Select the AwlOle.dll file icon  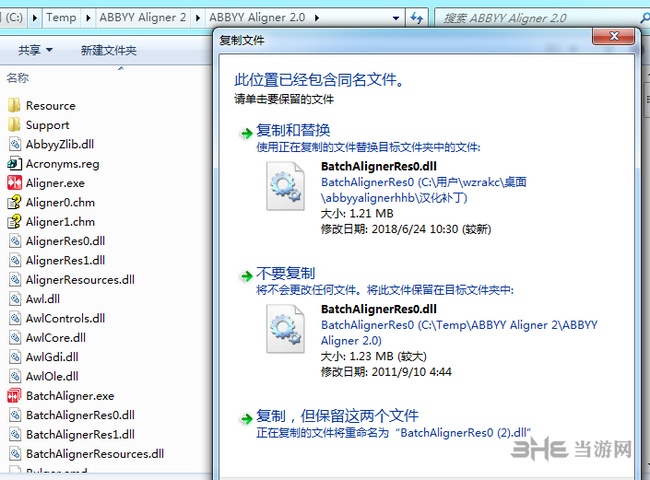click(x=15, y=376)
